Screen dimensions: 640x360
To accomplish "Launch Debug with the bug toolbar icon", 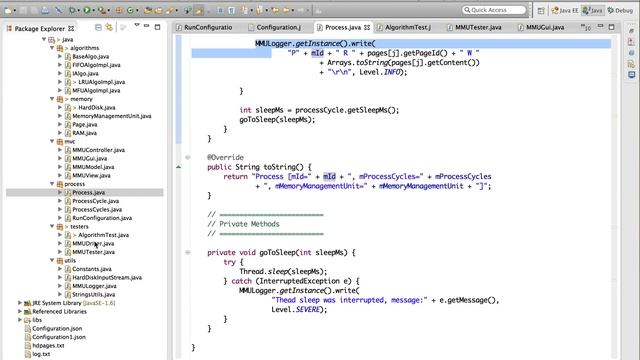I will click(73, 10).
